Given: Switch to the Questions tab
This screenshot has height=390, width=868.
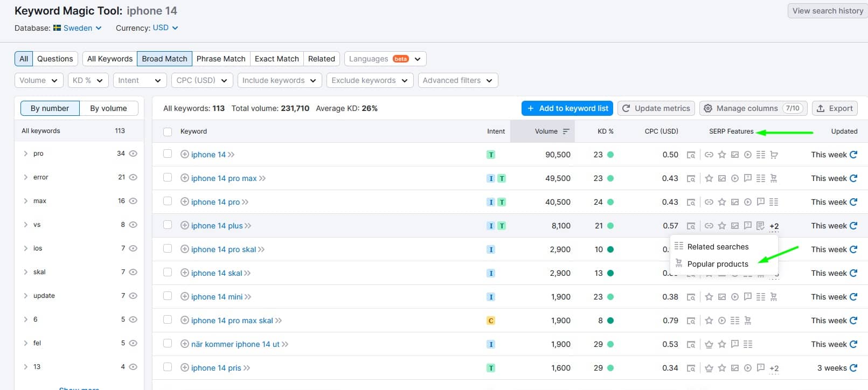Looking at the screenshot, I should point(55,59).
